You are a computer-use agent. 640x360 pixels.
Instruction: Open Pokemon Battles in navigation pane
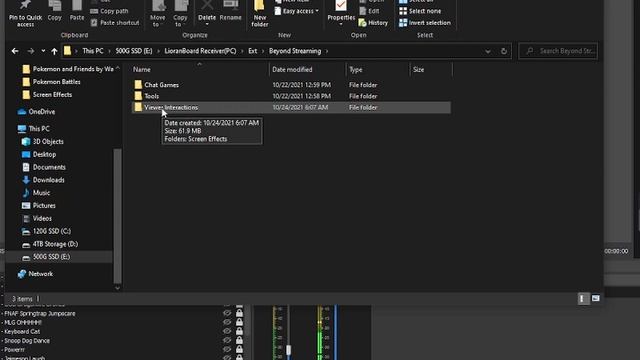point(51,82)
